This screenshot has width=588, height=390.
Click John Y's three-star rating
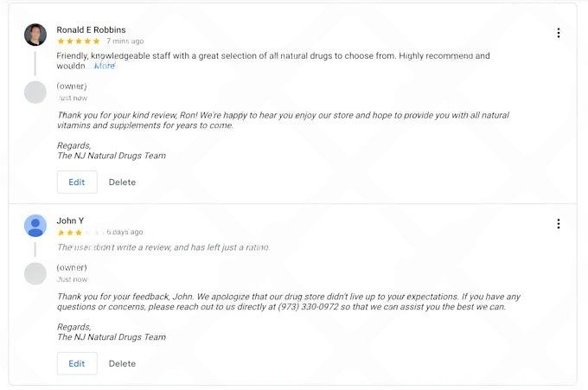click(x=70, y=233)
